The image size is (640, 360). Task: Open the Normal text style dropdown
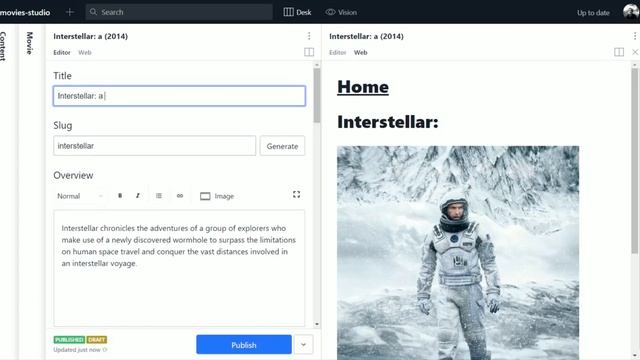(x=80, y=196)
